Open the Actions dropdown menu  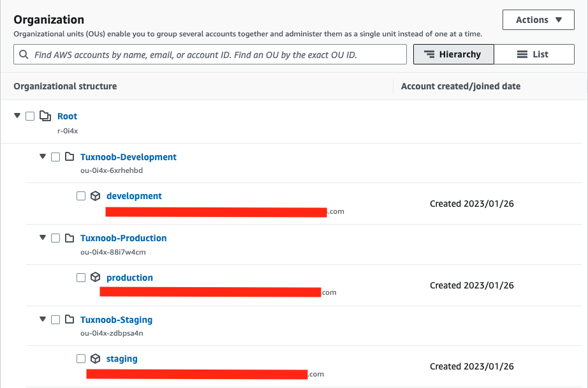pyautogui.click(x=538, y=20)
